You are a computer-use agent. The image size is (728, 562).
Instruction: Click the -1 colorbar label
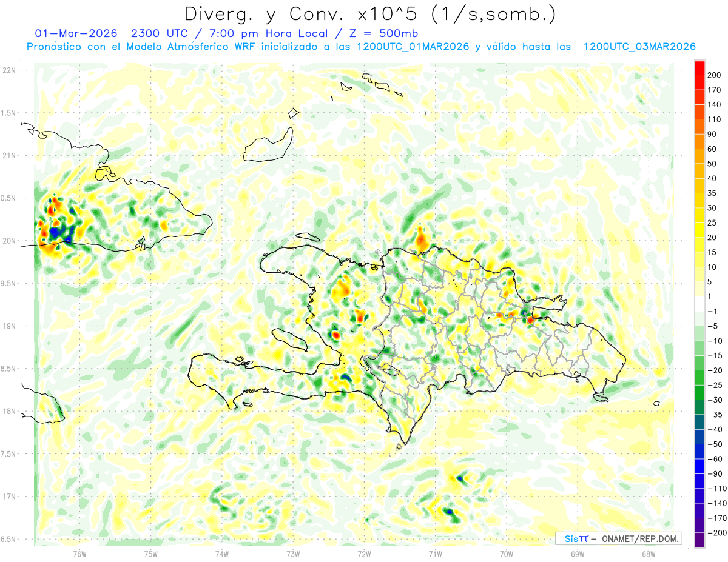click(713, 312)
